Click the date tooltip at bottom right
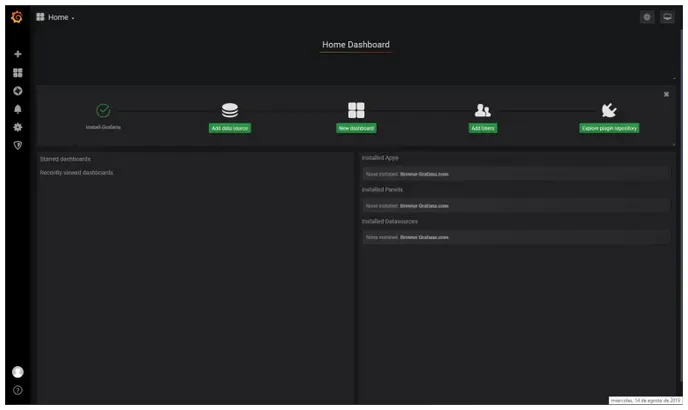The width and height of the screenshot is (688, 410). [x=645, y=400]
